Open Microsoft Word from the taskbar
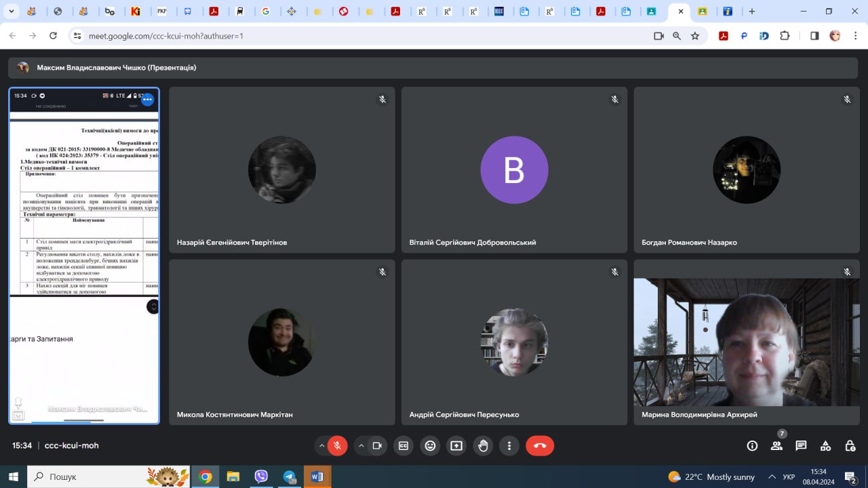The width and height of the screenshot is (868, 488). (317, 476)
